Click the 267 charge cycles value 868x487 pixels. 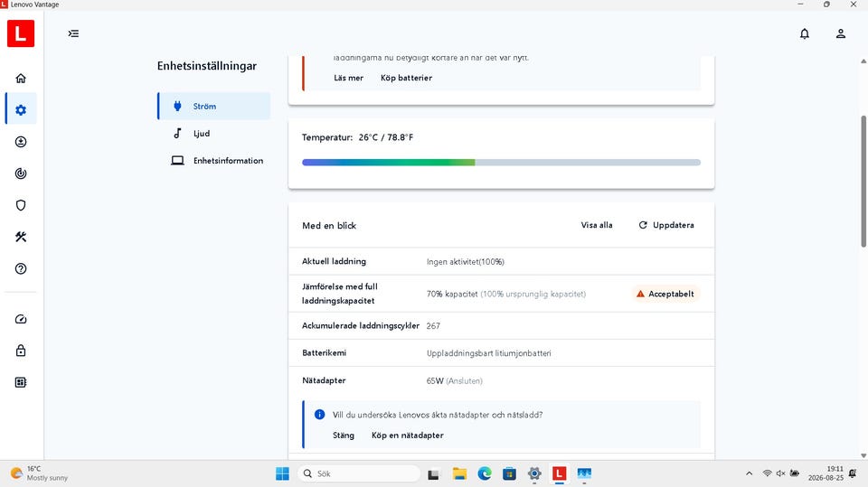(433, 326)
